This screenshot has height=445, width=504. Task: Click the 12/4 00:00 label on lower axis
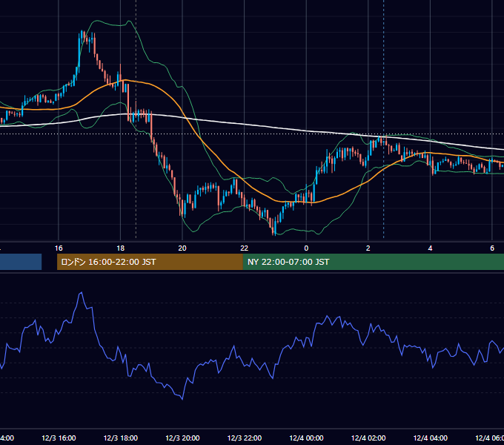(x=306, y=438)
